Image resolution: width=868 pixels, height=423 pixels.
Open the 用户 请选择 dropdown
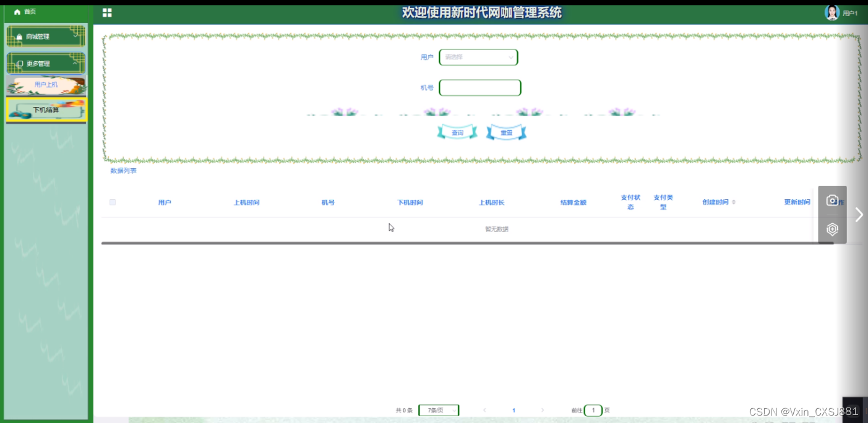coord(478,57)
